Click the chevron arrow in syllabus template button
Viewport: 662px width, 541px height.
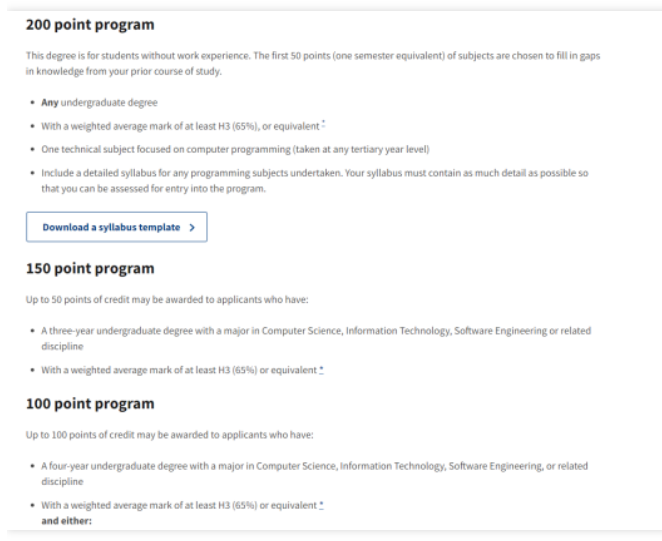[192, 228]
